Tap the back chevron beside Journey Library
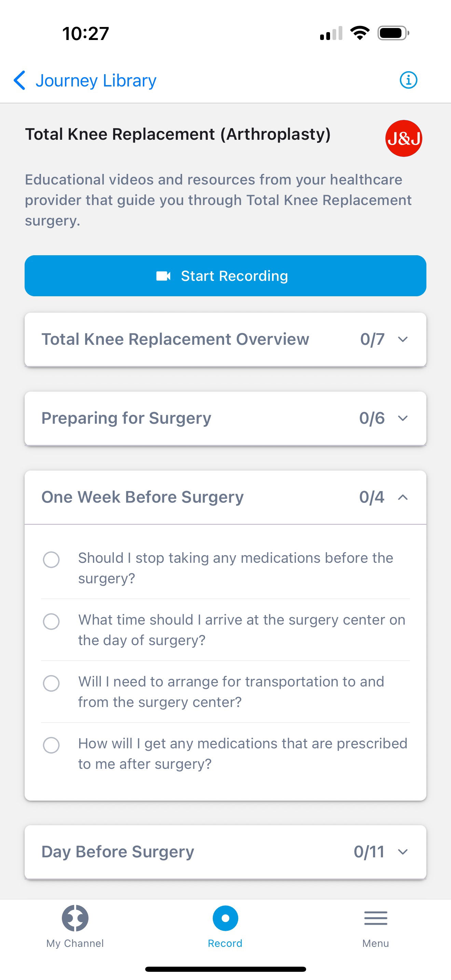The image size is (451, 980). (x=19, y=80)
